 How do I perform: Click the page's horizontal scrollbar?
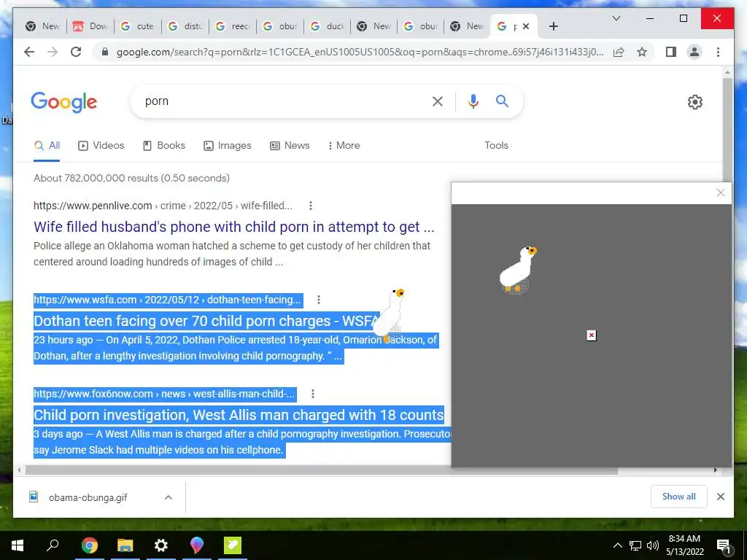tap(322, 470)
